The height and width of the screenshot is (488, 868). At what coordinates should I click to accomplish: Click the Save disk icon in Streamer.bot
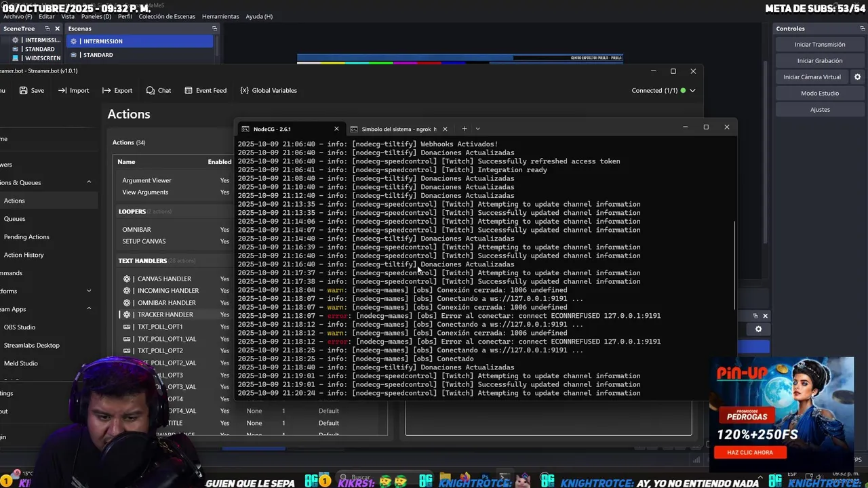click(23, 90)
